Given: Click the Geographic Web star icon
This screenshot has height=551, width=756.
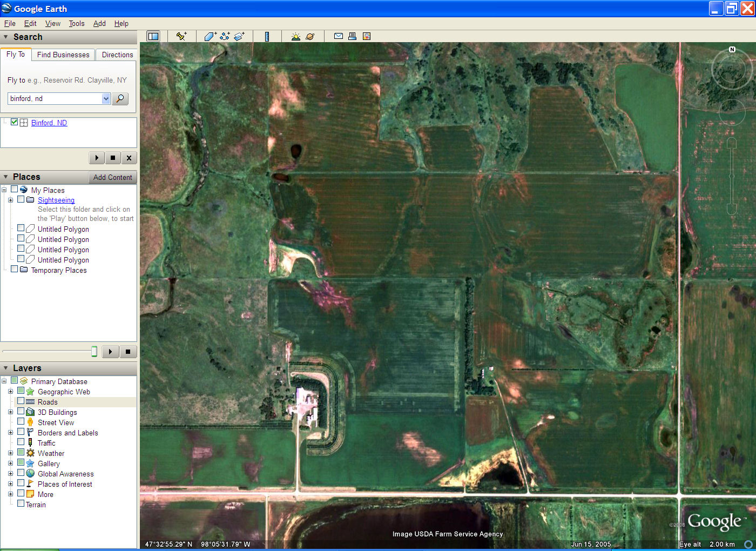Looking at the screenshot, I should click(x=30, y=392).
